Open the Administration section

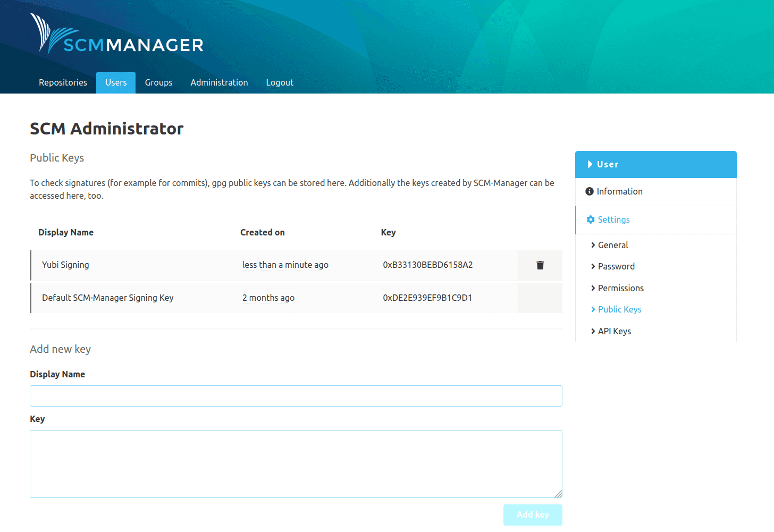click(x=219, y=82)
